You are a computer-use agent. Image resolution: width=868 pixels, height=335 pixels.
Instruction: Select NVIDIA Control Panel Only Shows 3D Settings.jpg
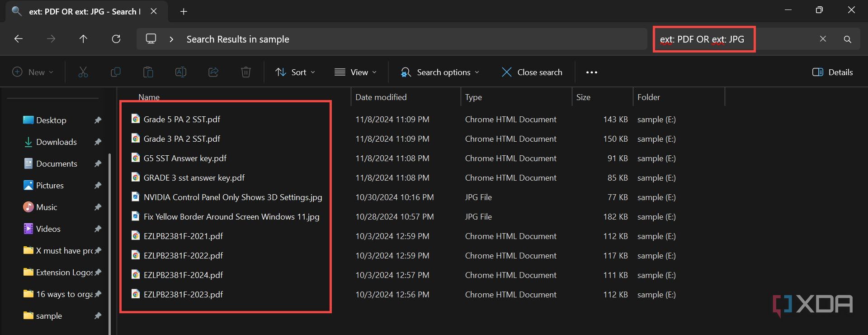pyautogui.click(x=233, y=197)
